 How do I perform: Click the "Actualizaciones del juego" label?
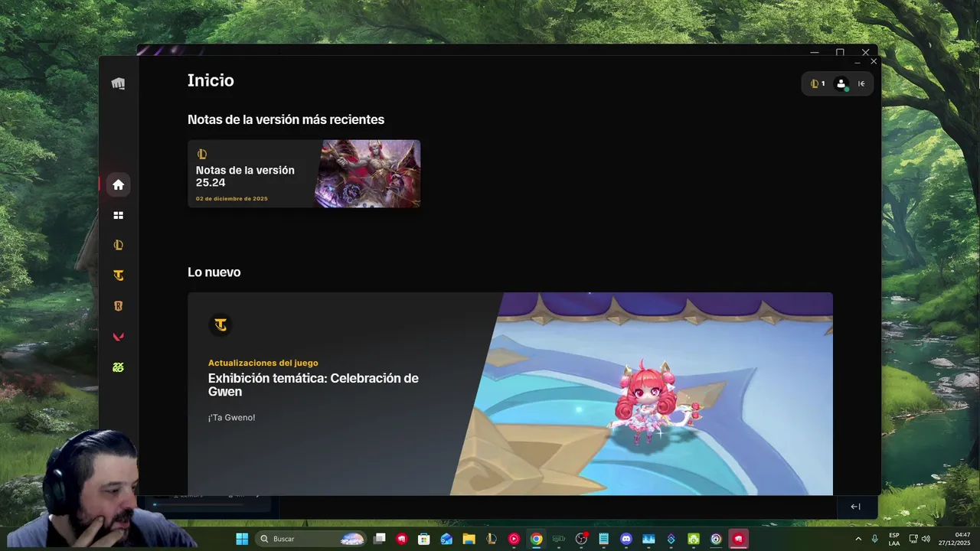point(263,363)
